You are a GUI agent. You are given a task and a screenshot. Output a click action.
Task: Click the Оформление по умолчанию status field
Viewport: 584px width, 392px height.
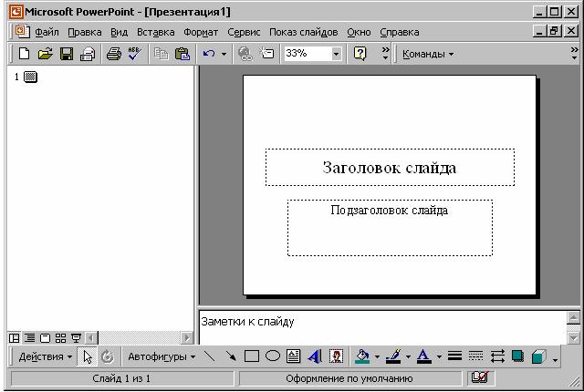point(349,378)
